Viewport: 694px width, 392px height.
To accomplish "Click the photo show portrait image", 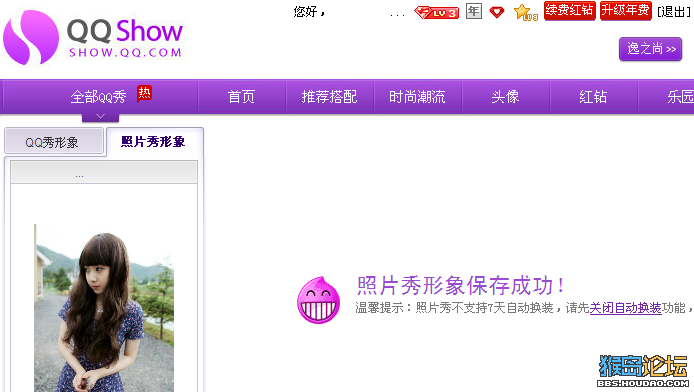I will (104, 308).
